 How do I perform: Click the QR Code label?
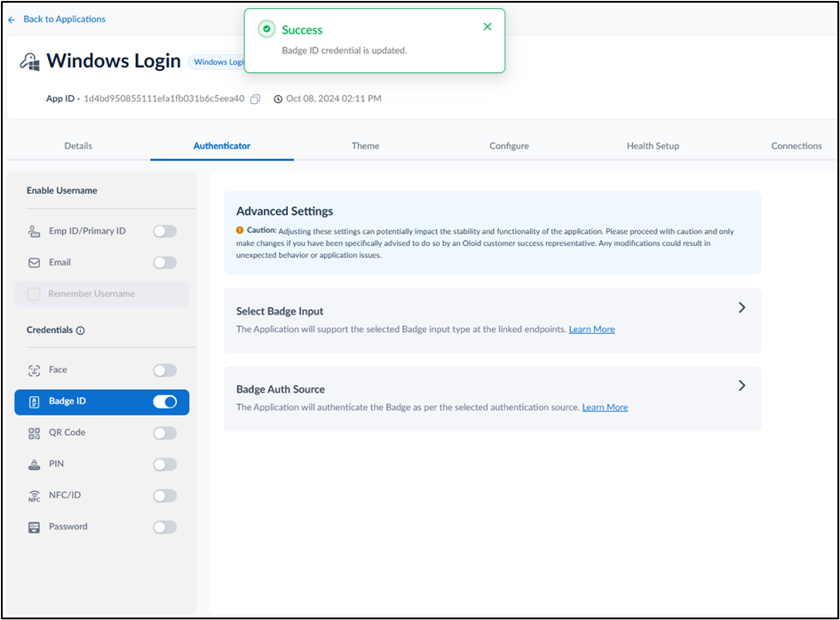67,433
